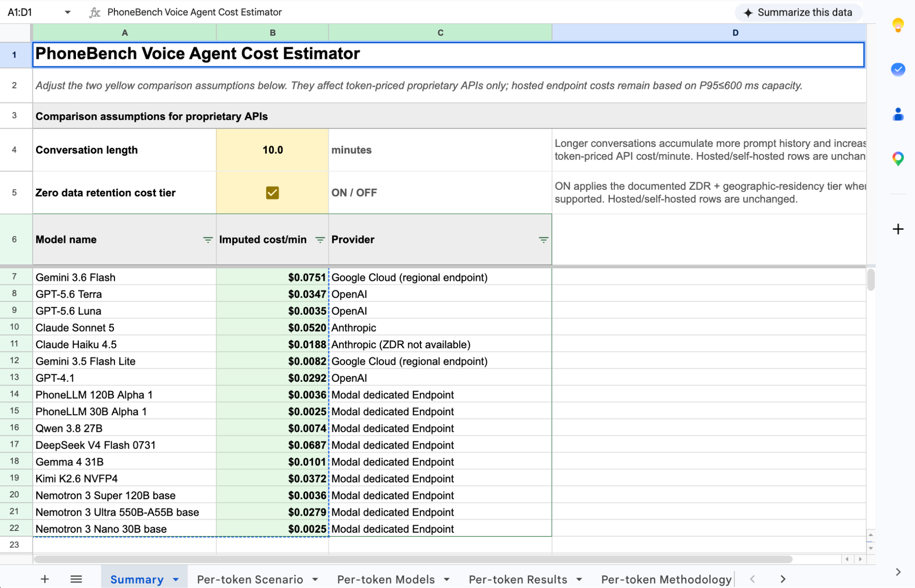Open Imputed cost/min column filter dropdown
This screenshot has height=588, width=915.
point(320,240)
